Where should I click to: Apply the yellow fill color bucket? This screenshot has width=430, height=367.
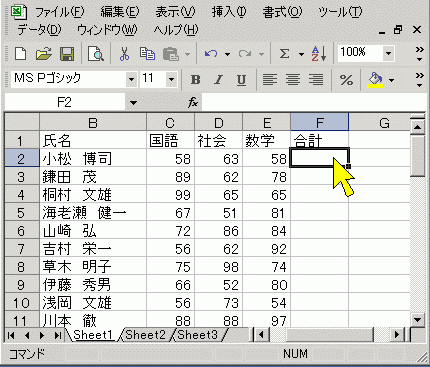pos(375,80)
